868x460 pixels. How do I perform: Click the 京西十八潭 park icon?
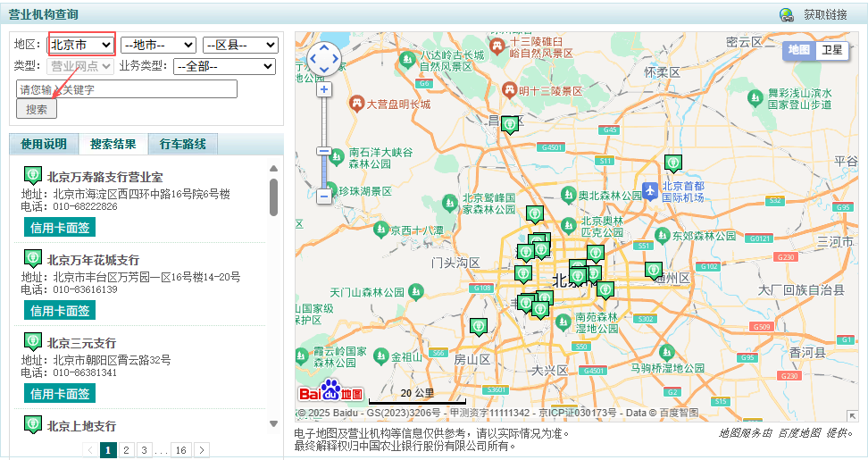click(380, 229)
